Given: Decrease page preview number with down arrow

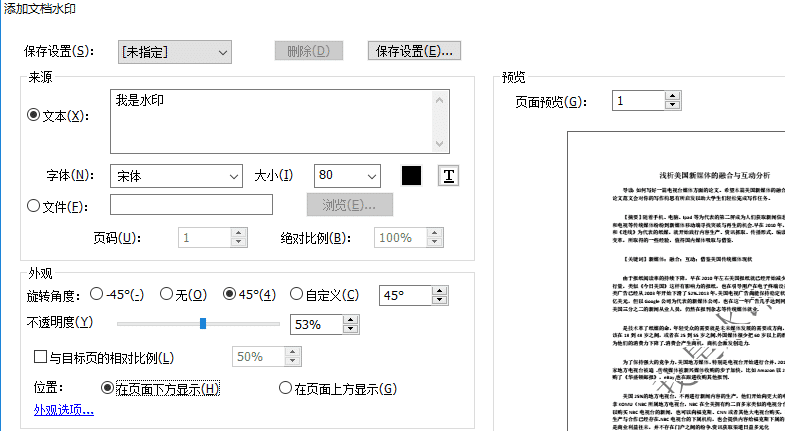Looking at the screenshot, I should pos(672,105).
